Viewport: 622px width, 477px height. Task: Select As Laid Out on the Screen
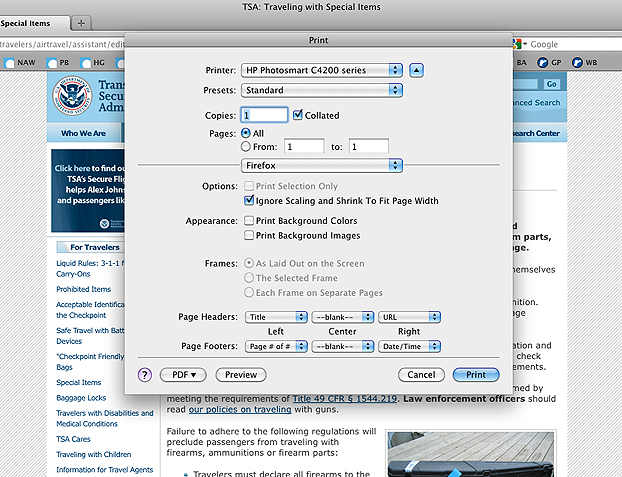[x=249, y=263]
